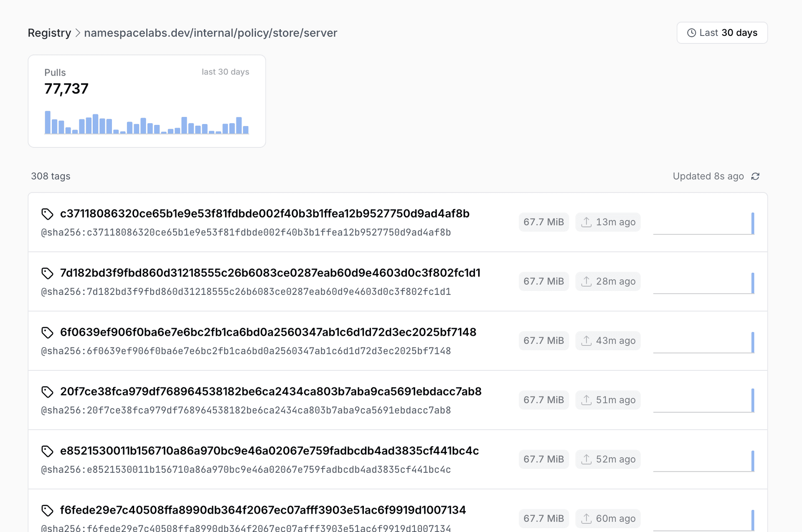Click the upload icon in 13m ago badge
Image resolution: width=802 pixels, height=532 pixels.
click(x=586, y=222)
